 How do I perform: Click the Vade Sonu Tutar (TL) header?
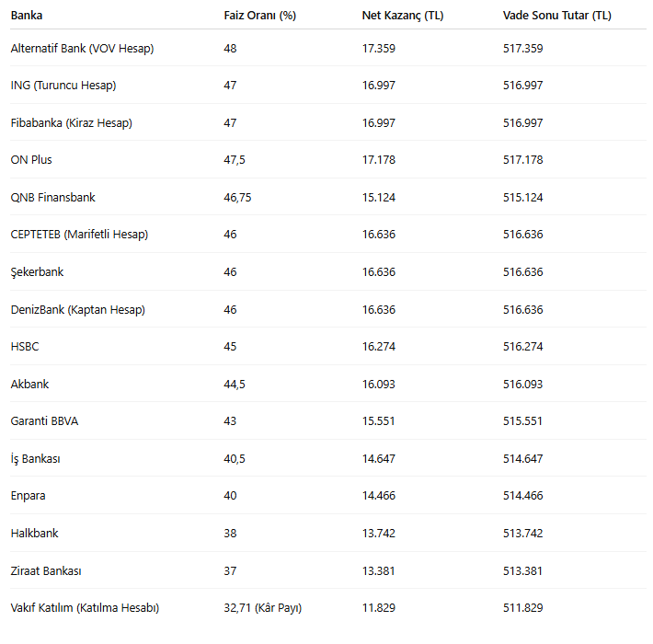click(557, 16)
